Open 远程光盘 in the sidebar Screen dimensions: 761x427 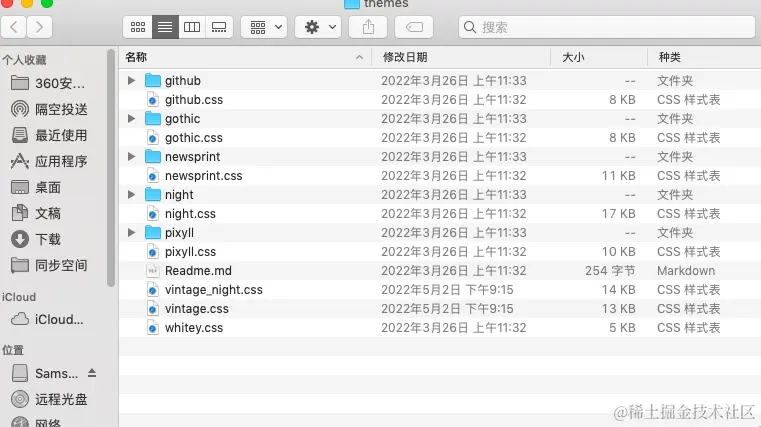[49, 399]
